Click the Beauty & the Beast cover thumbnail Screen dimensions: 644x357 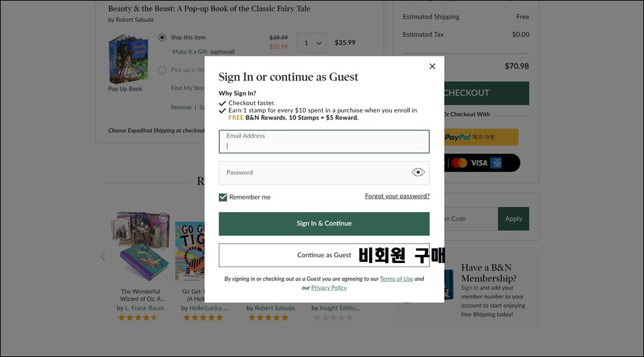point(128,59)
